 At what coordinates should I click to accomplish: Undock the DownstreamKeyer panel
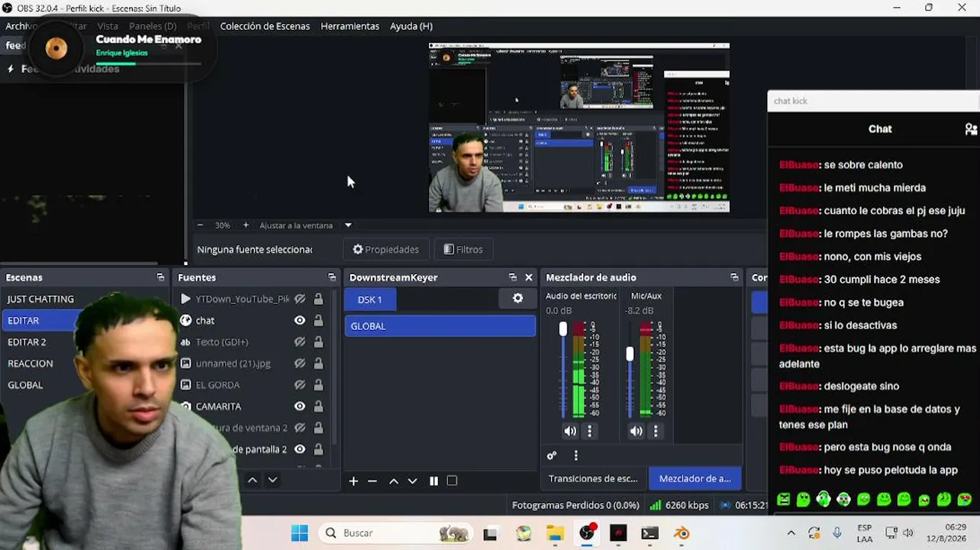point(513,277)
